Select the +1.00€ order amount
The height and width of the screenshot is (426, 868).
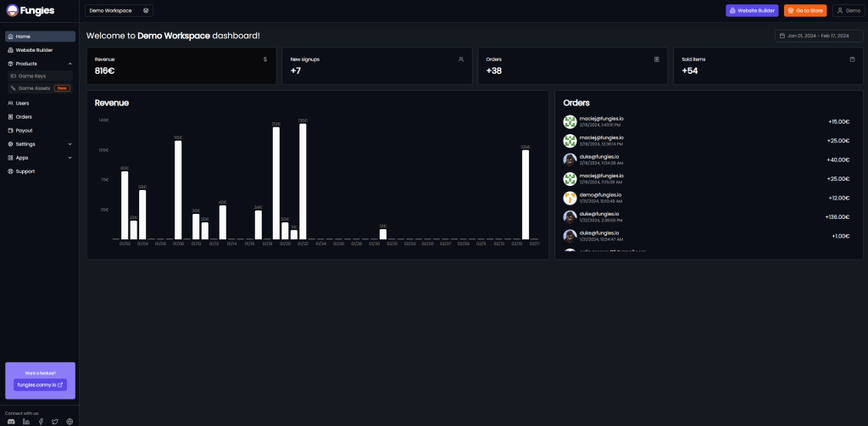click(x=840, y=237)
